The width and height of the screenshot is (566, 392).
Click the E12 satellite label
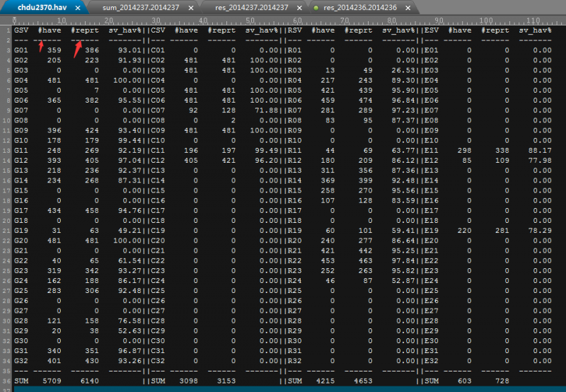point(432,160)
